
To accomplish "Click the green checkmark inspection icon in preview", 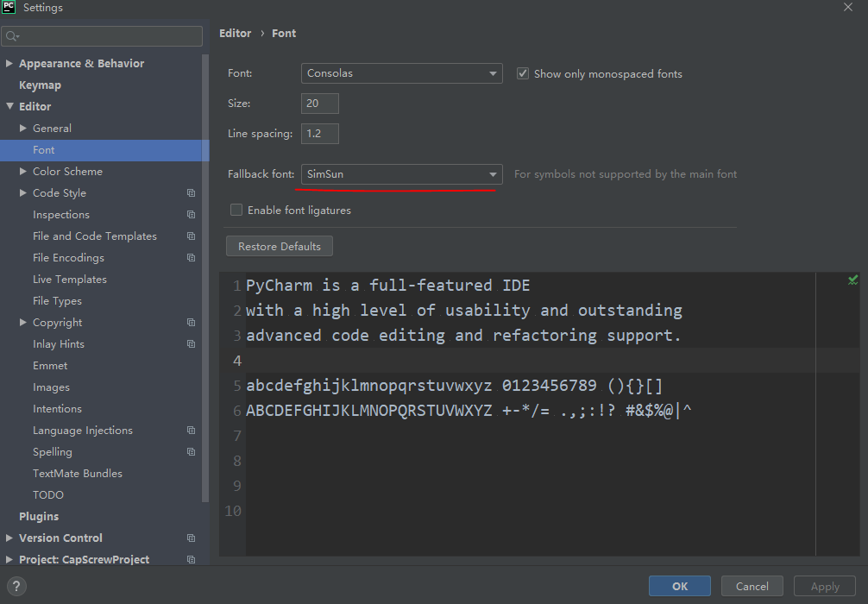I will pyautogui.click(x=853, y=280).
